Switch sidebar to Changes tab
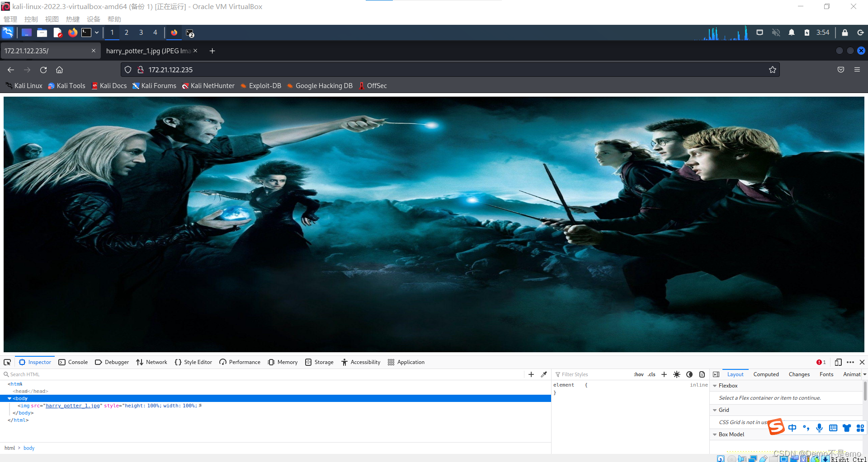 (799, 374)
